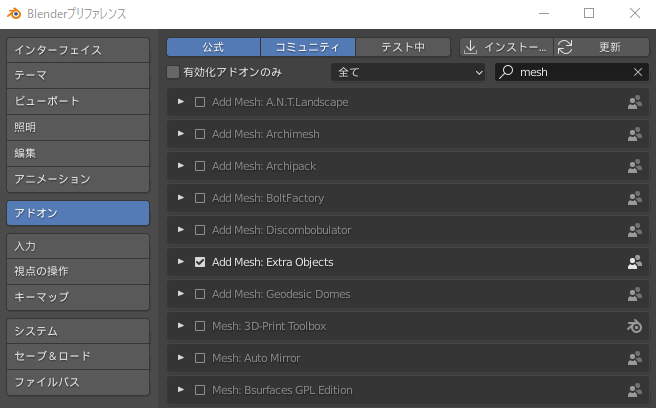Viewport: 656px width, 408px height.
Task: Enable Add Mesh: Archipack addon
Action: 200,166
